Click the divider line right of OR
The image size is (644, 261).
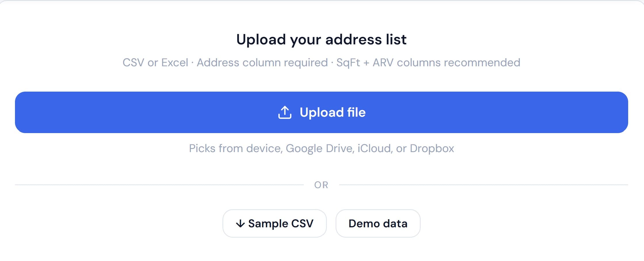(483, 185)
